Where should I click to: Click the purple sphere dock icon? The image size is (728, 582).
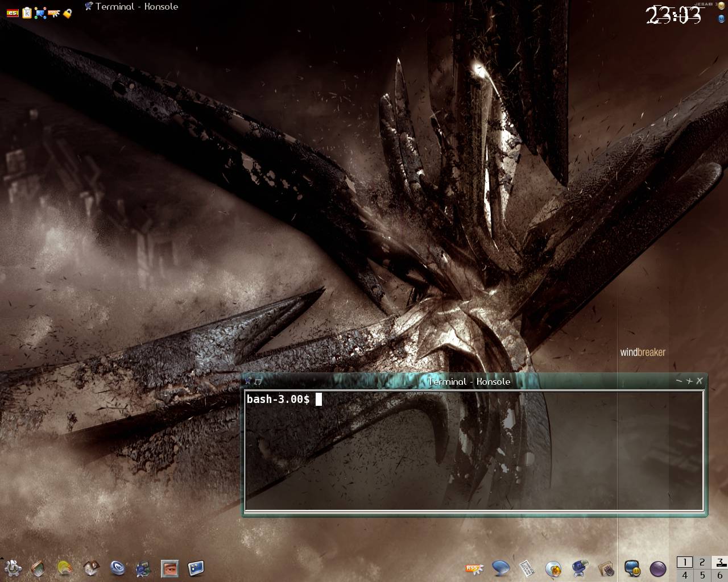click(x=658, y=568)
